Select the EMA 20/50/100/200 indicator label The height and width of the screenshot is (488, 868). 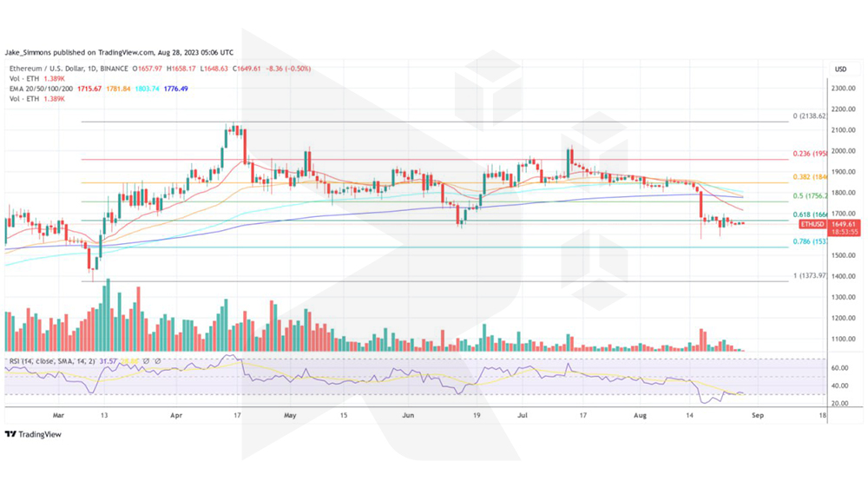point(41,89)
